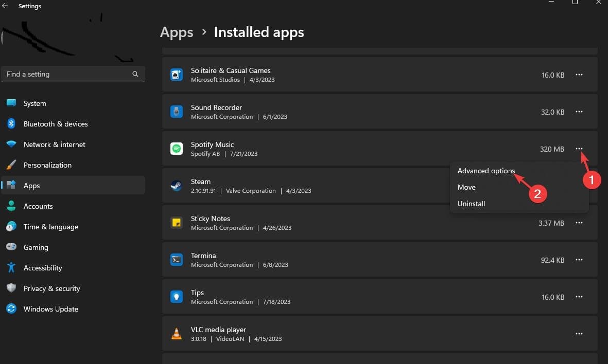Click the Spotify Music app name
Image resolution: width=608 pixels, height=364 pixels.
pos(212,144)
